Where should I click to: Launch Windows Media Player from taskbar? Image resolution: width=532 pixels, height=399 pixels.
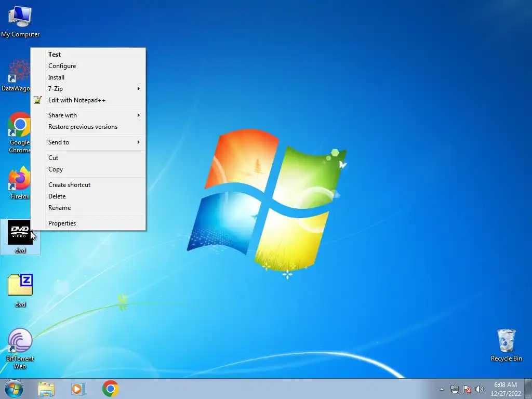coord(78,389)
